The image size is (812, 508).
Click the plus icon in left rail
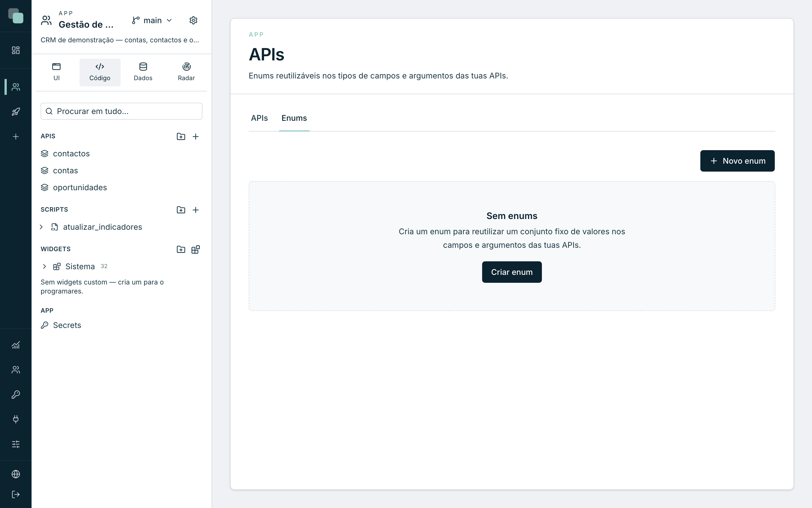[16, 137]
